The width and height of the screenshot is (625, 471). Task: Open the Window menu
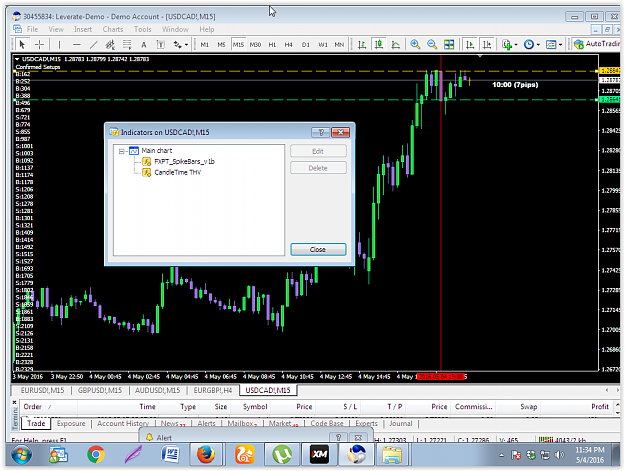tap(175, 29)
